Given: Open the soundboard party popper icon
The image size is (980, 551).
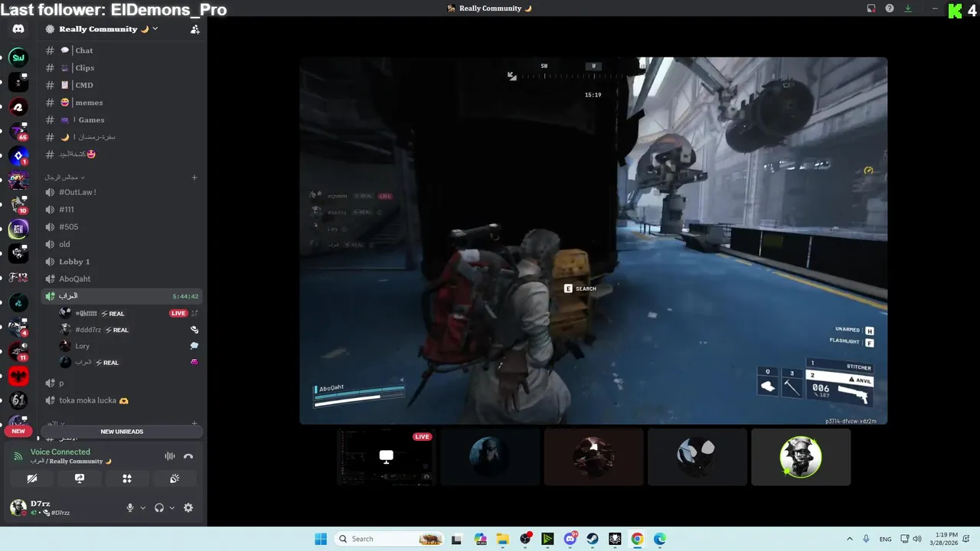Looking at the screenshot, I should (175, 478).
